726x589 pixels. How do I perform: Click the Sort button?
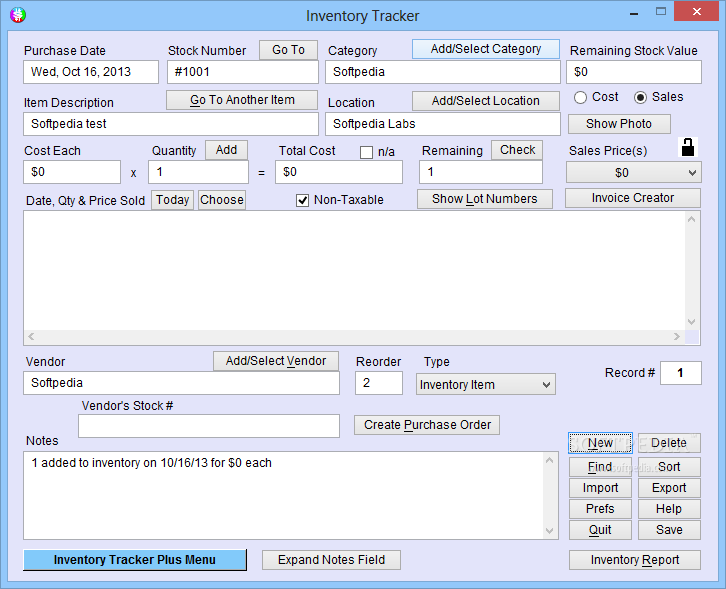tap(669, 467)
